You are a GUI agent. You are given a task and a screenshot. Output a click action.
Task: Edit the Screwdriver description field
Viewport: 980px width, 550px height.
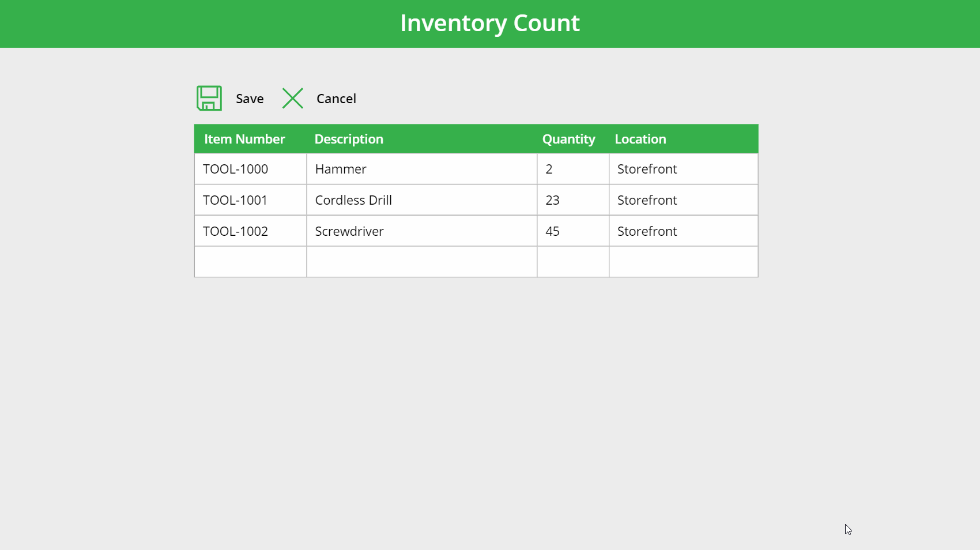(x=421, y=231)
